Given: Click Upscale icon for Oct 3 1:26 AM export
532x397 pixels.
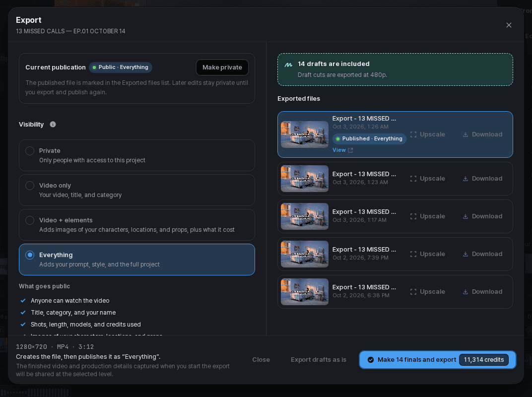Looking at the screenshot, I should click(413, 134).
